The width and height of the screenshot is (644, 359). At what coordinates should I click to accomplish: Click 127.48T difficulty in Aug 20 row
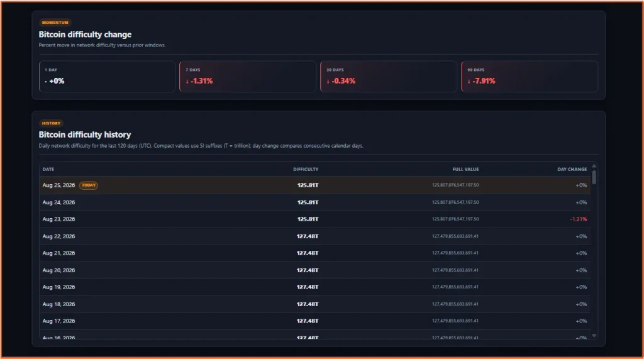pos(307,271)
